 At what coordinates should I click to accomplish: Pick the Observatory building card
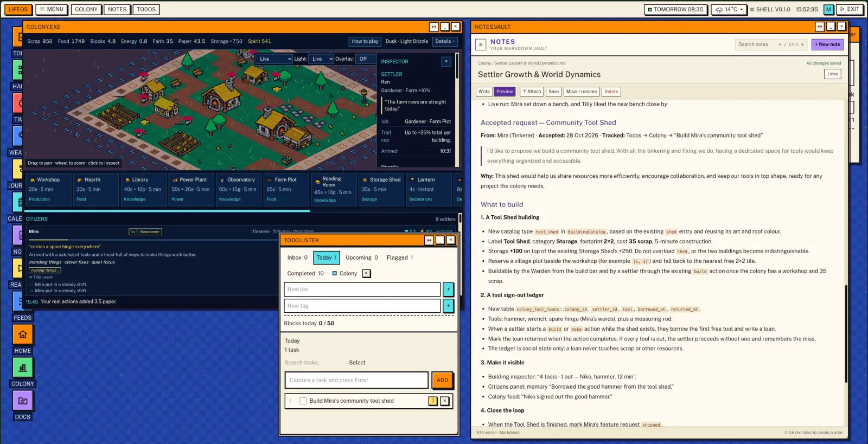pyautogui.click(x=239, y=189)
